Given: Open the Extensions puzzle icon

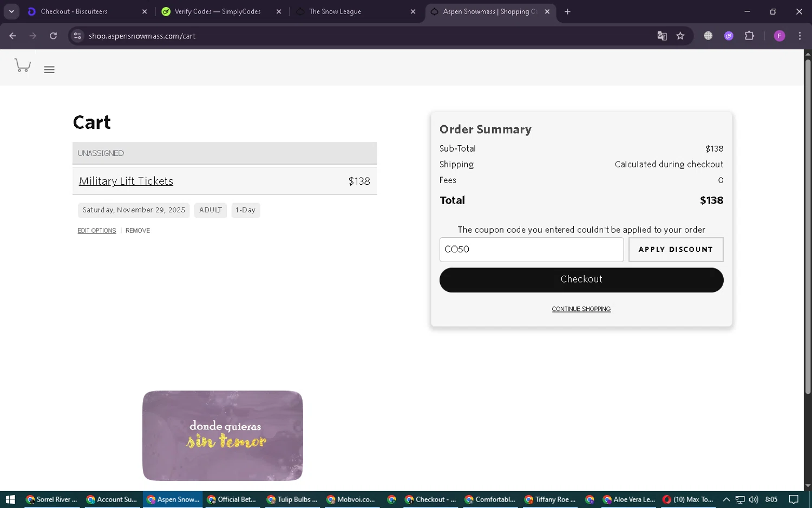Looking at the screenshot, I should tap(749, 36).
